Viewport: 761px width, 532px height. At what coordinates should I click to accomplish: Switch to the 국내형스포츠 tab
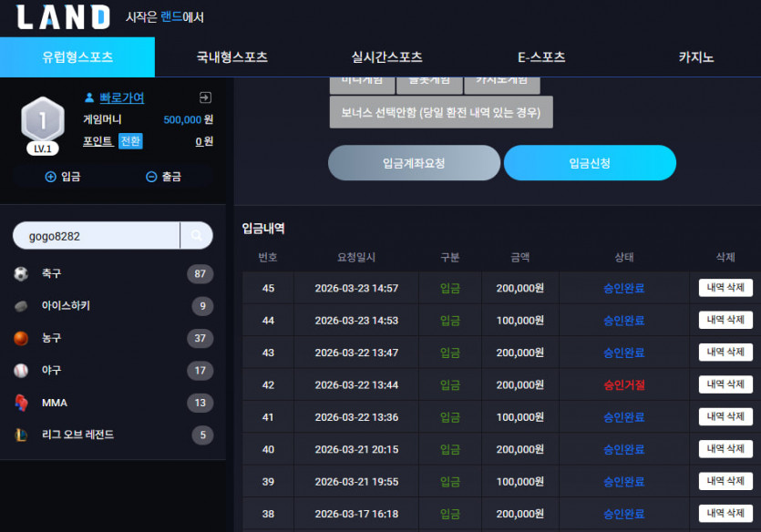click(x=232, y=57)
